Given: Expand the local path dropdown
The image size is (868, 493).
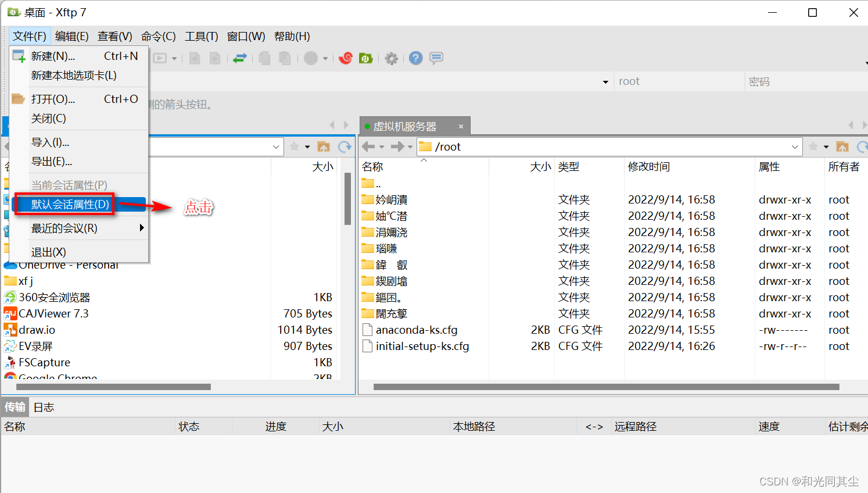Looking at the screenshot, I should pyautogui.click(x=276, y=147).
